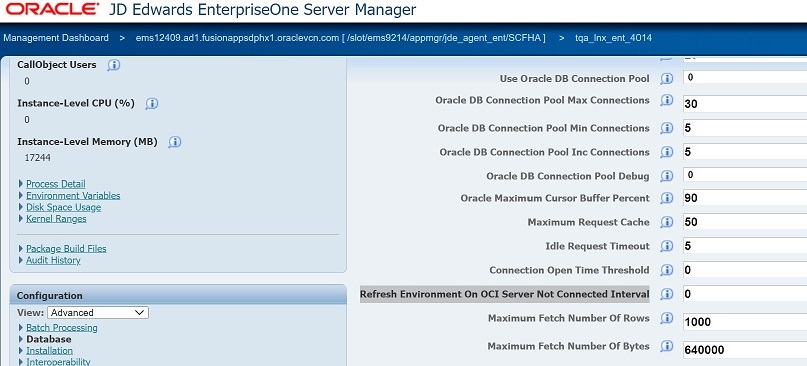Expand the Kernel Ranges arrow
Image resolution: width=807 pixels, height=366 pixels.
point(21,219)
